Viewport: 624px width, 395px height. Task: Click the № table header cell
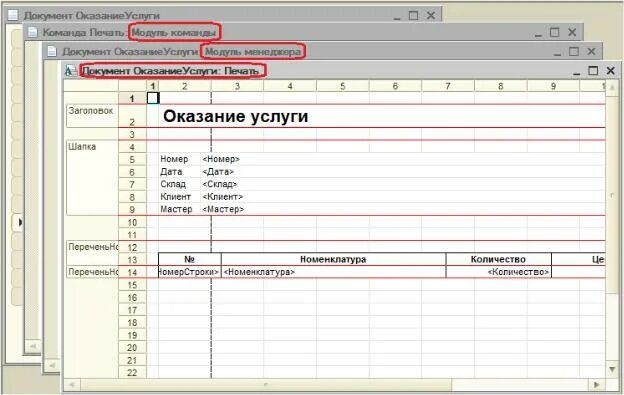(x=190, y=259)
